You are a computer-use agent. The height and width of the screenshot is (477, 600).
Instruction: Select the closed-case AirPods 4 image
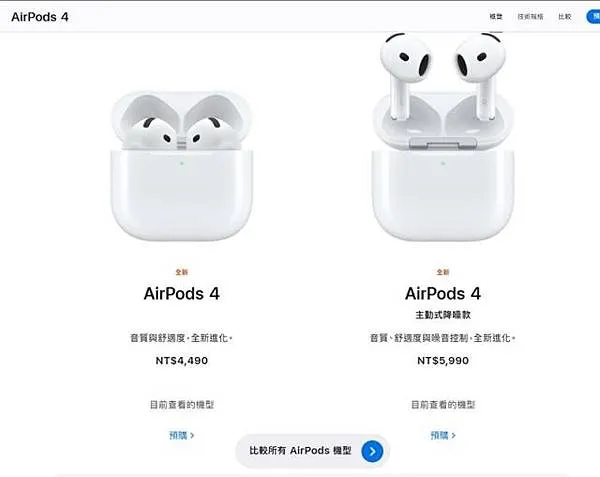(x=182, y=166)
